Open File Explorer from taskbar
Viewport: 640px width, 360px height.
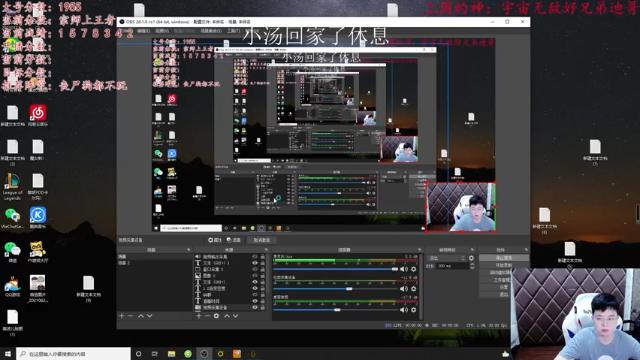[x=171, y=354]
